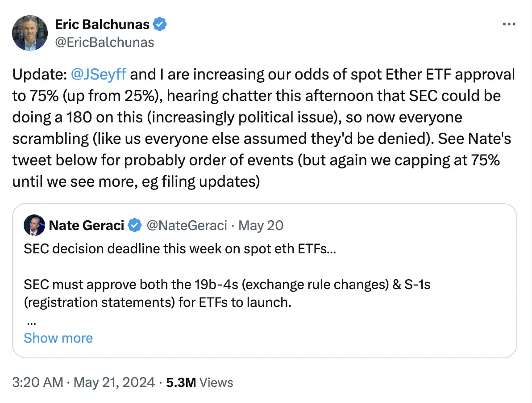532x403 pixels.
Task: Open the tweet's three-dot More options menu
Action: point(508,25)
